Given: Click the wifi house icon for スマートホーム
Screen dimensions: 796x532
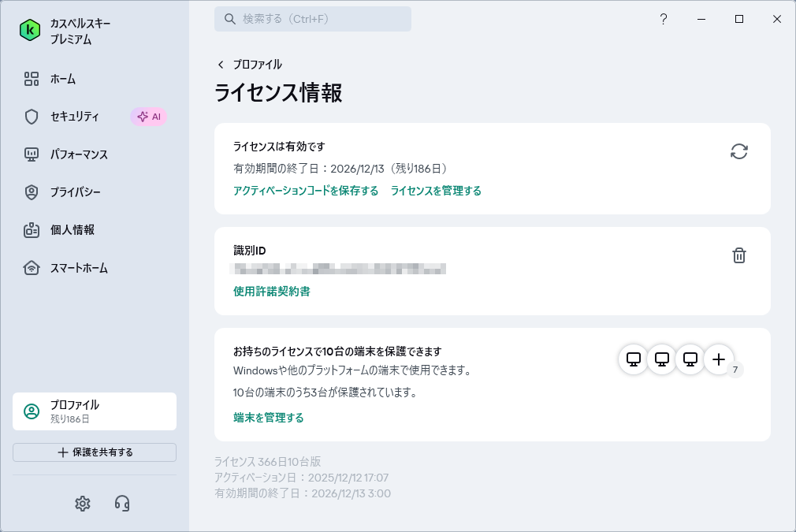Looking at the screenshot, I should (32, 268).
